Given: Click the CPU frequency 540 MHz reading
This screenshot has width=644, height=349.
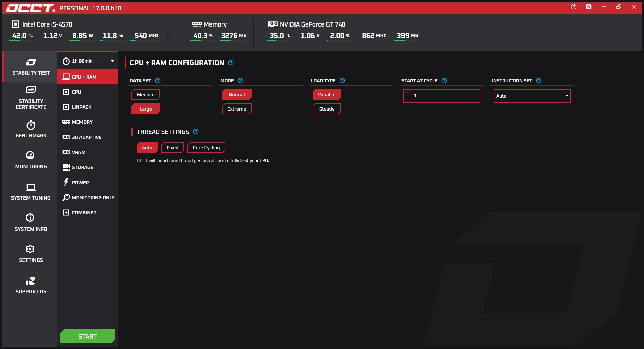Looking at the screenshot, I should coord(147,35).
